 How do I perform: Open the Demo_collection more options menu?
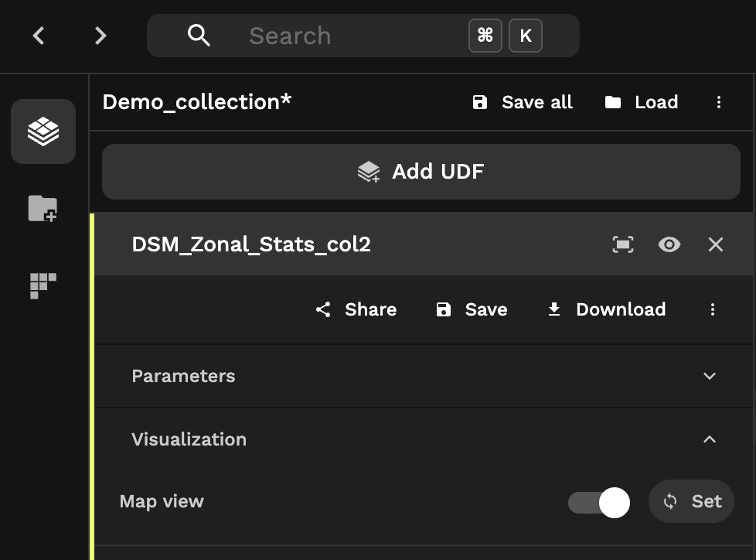[719, 102]
